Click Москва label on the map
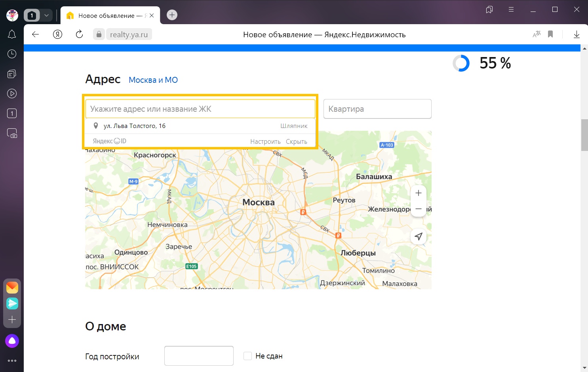Screen dimensions: 588x372 coord(259,202)
